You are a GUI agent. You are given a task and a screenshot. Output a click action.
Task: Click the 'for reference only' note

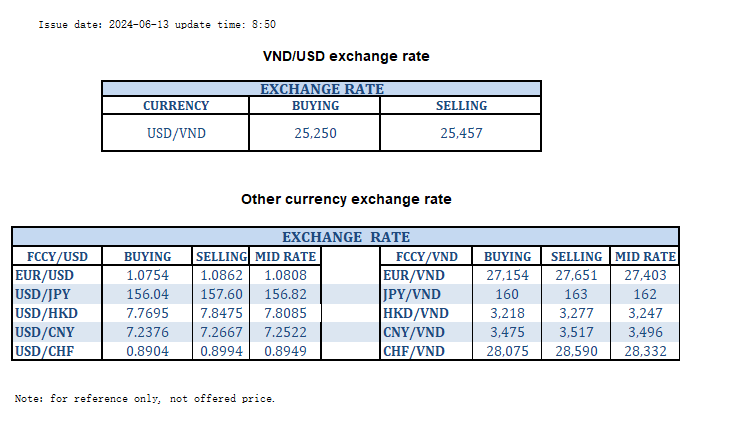click(145, 399)
